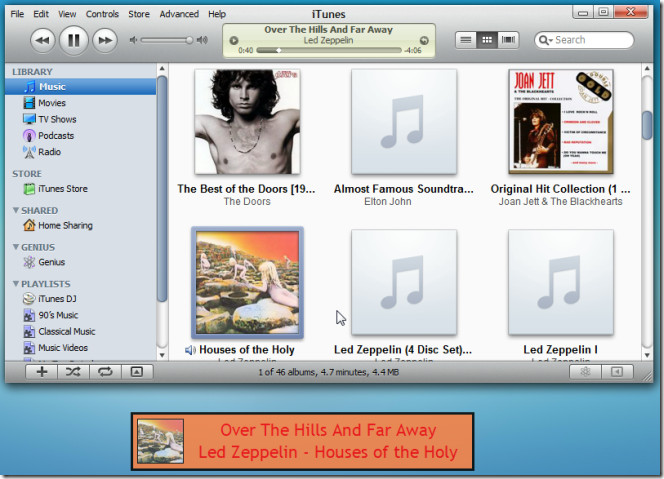
Task: Open the File menu
Action: (x=17, y=14)
